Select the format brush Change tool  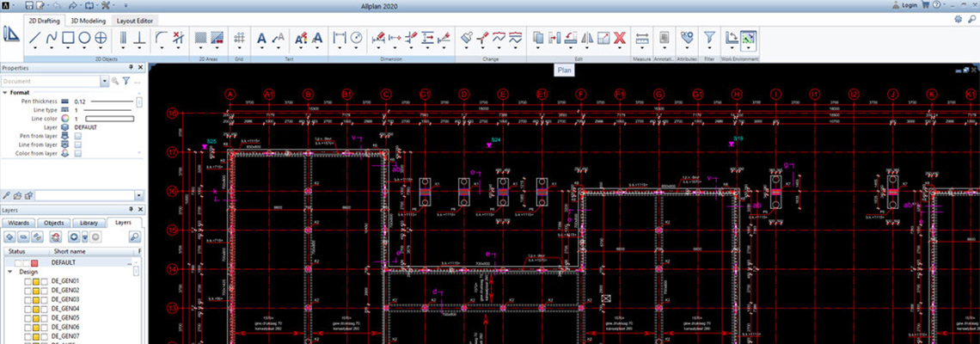tap(466, 38)
